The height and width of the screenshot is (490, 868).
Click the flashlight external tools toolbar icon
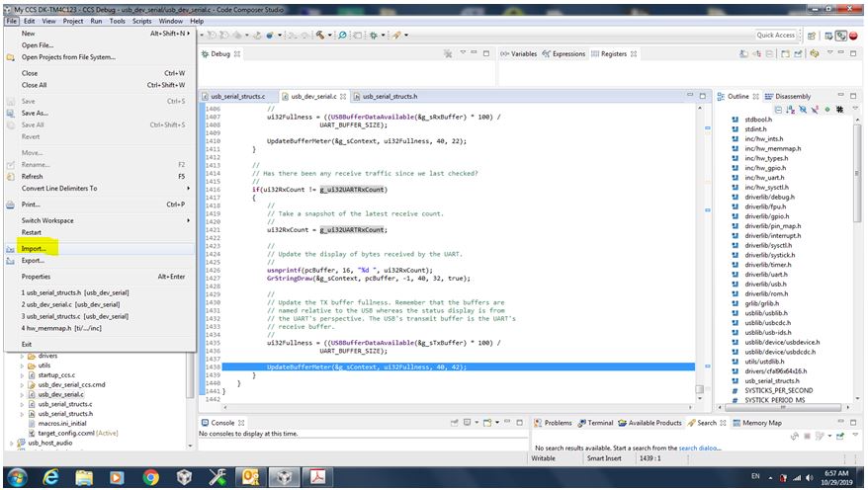[x=396, y=35]
